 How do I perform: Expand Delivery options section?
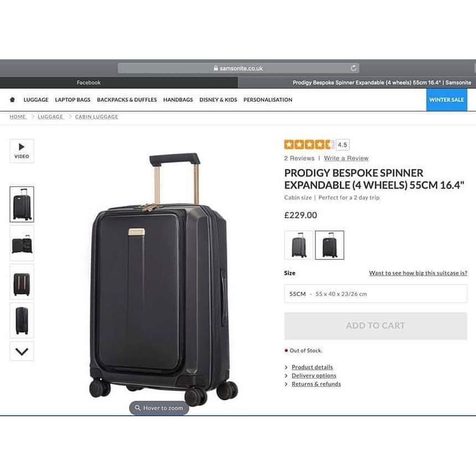coord(314,375)
